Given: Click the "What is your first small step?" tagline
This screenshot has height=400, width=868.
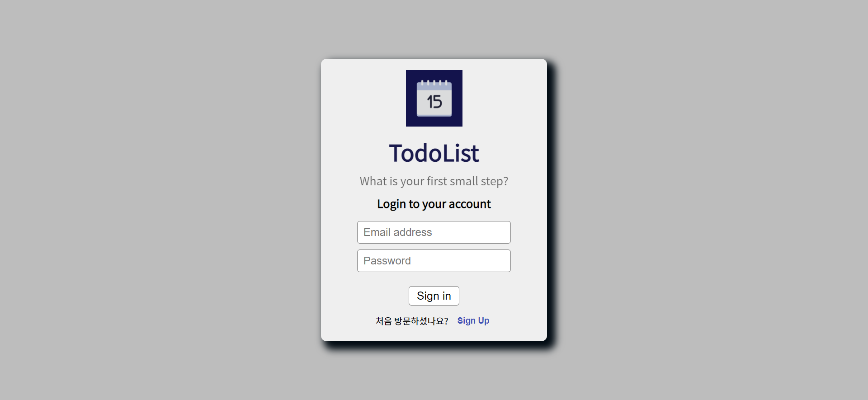Looking at the screenshot, I should [x=434, y=181].
